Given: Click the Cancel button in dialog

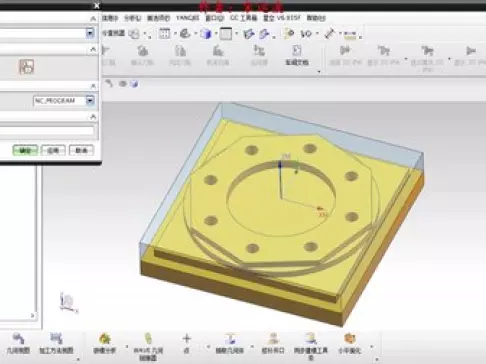Looking at the screenshot, I should [x=81, y=150].
